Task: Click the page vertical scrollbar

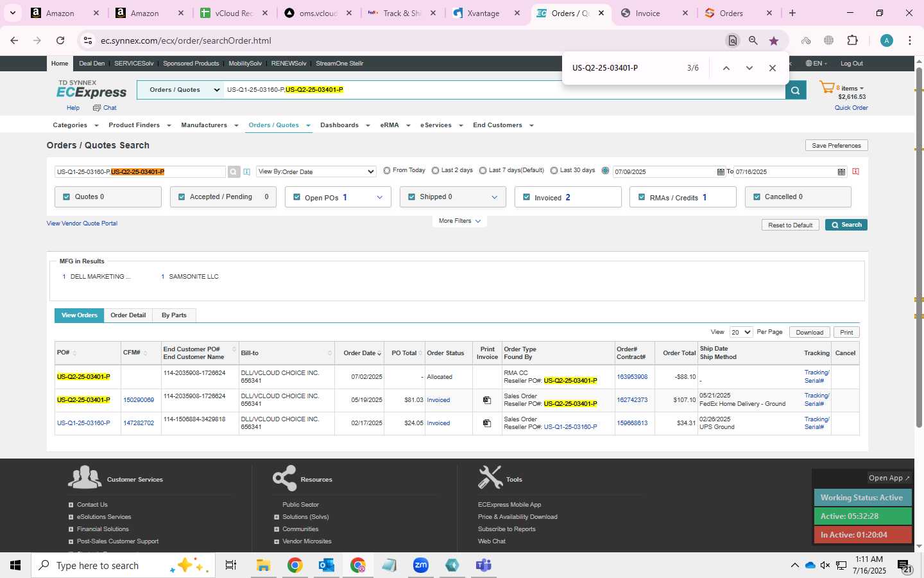Action: (919, 247)
